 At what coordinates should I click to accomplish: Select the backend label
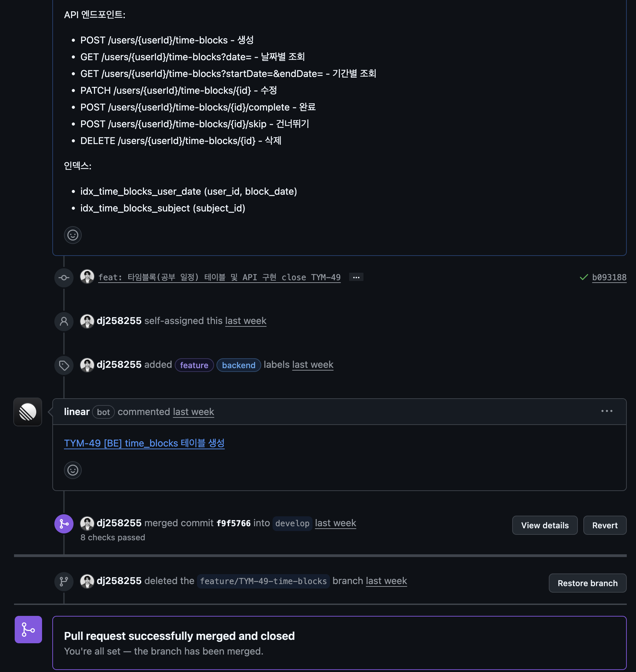238,365
